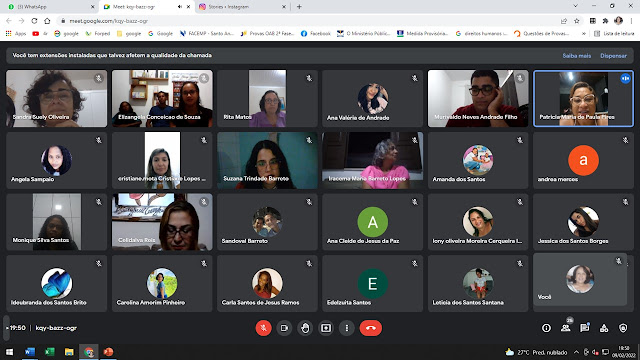Click the Edelzuita Santos avatar tile
The image size is (640, 360).
pyautogui.click(x=372, y=283)
